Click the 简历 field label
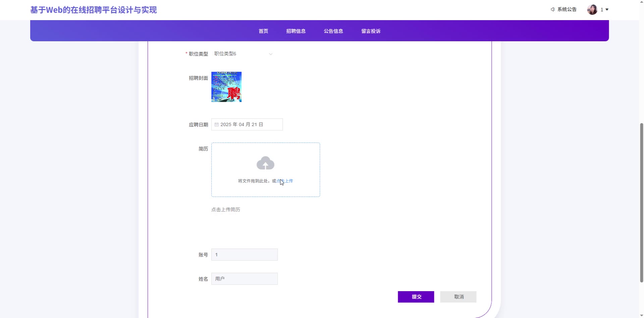This screenshot has height=318, width=644. 203,149
